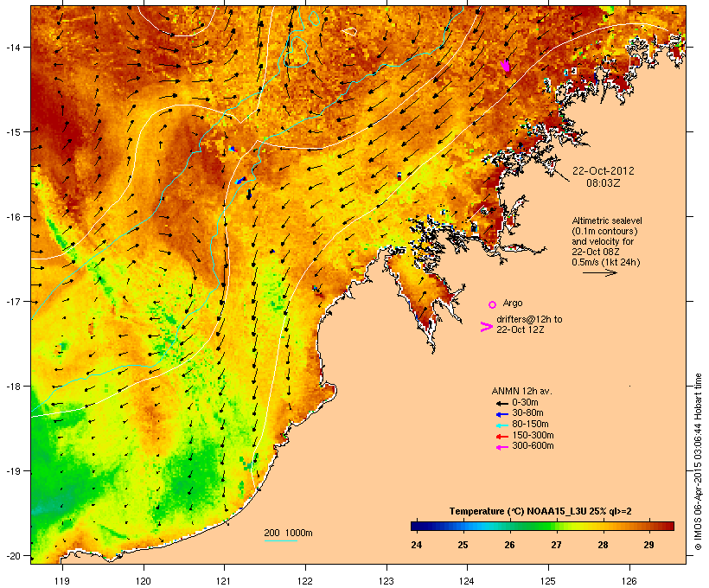Click the 80-150m depth range label
The image size is (709, 588).
click(x=530, y=425)
